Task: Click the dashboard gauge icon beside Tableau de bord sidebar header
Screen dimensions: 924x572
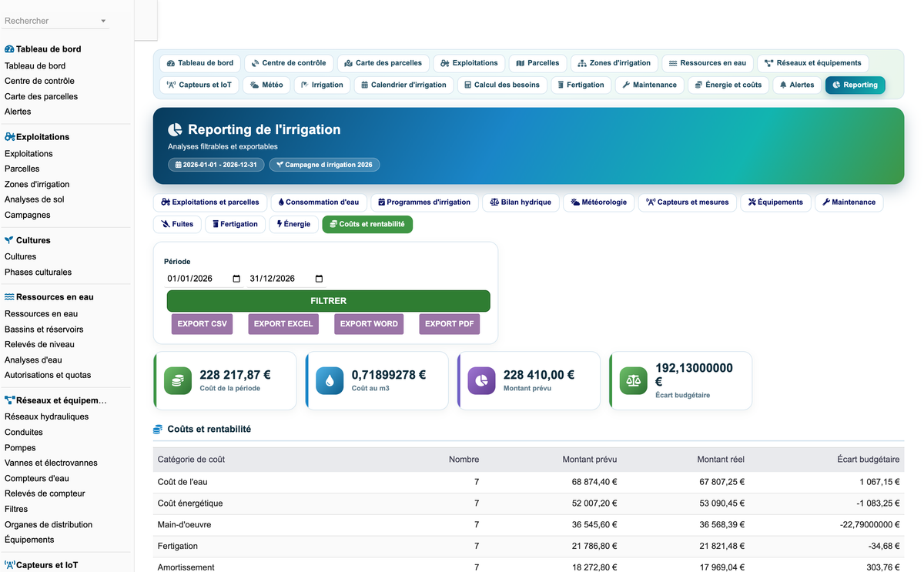Action: (x=9, y=49)
